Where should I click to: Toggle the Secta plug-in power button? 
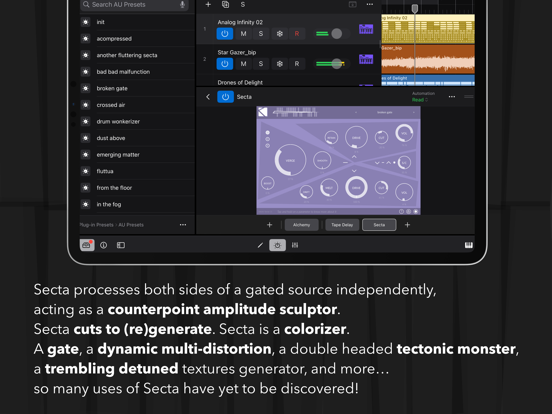(x=225, y=97)
